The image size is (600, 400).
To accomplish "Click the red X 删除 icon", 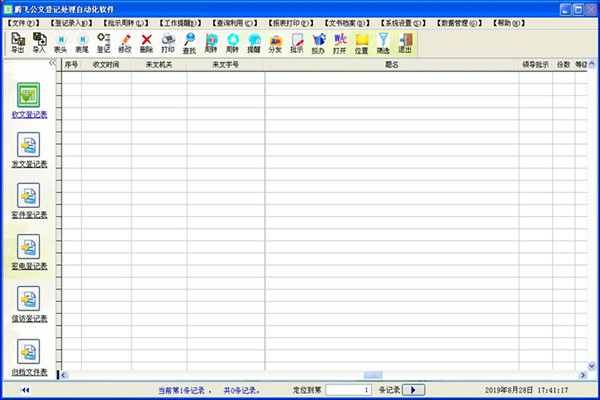I will (x=146, y=43).
